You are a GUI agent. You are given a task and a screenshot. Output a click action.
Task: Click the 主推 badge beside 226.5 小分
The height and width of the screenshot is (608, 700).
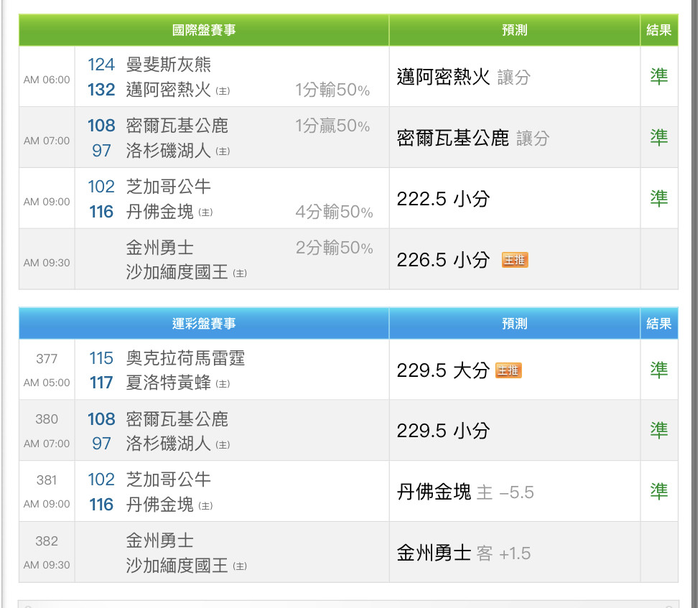tap(515, 260)
